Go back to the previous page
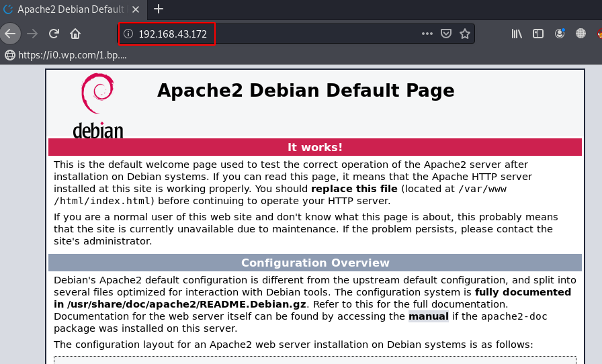The height and width of the screenshot is (364, 602). [x=10, y=34]
